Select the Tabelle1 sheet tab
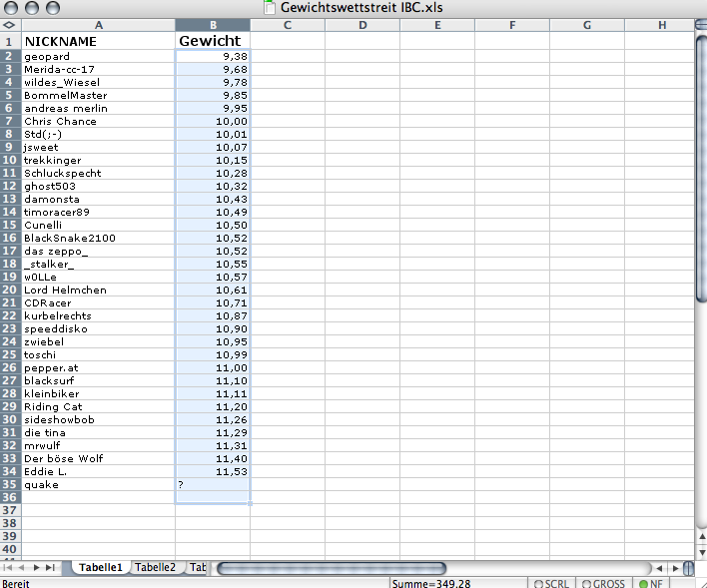Image resolution: width=707 pixels, height=588 pixels. 100,567
